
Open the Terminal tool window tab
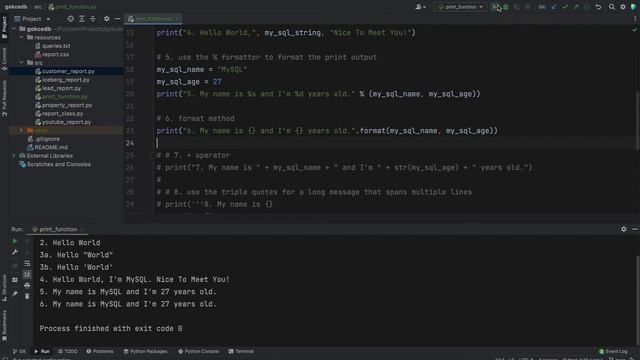click(x=241, y=351)
